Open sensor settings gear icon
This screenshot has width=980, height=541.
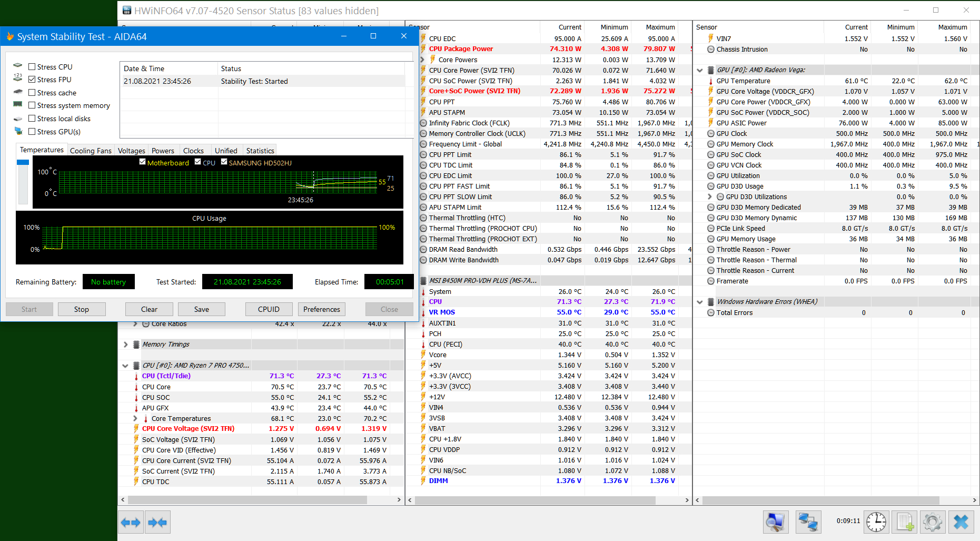pyautogui.click(x=932, y=522)
